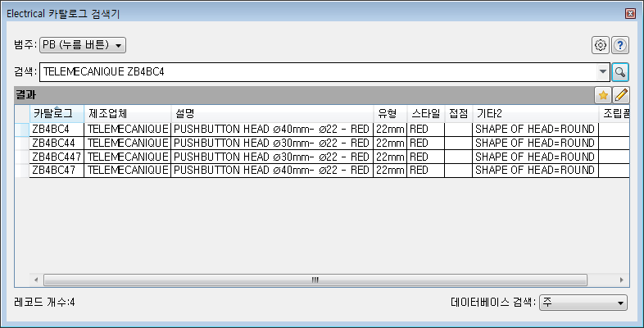Select the ZB4BC4 catalog cell

pos(57,129)
